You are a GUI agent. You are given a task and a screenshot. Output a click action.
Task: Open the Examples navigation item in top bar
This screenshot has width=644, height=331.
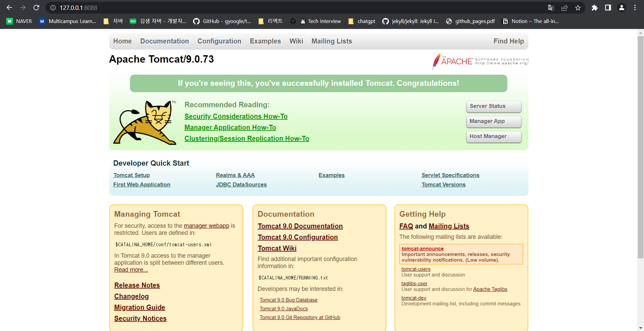pyautogui.click(x=265, y=41)
